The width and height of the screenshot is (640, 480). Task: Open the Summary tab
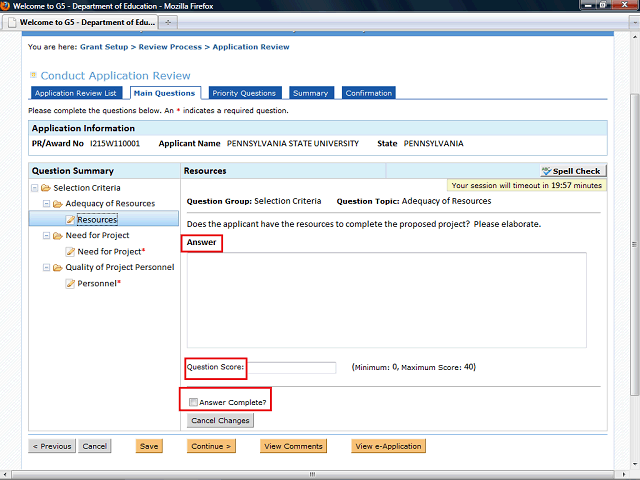[310, 93]
